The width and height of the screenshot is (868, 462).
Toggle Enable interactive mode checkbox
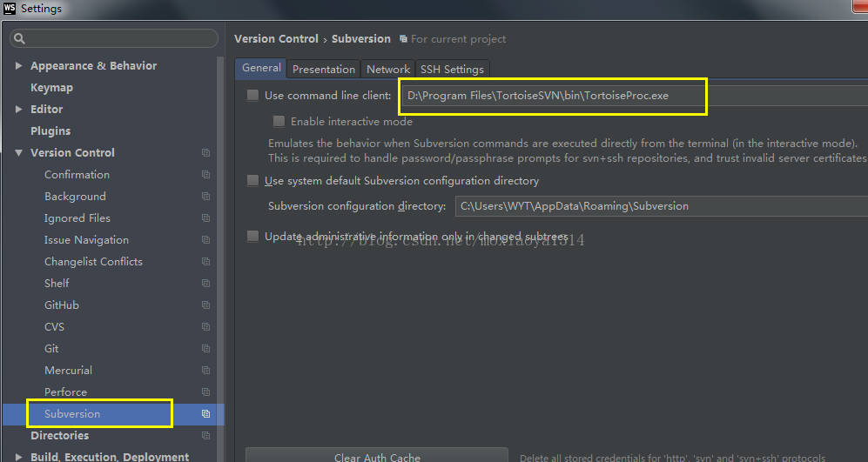[x=279, y=122]
